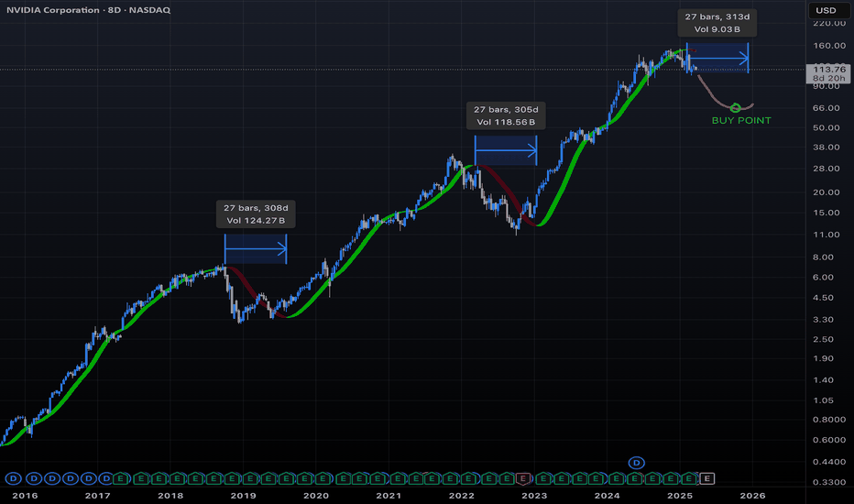The height and width of the screenshot is (504, 854).
Task: Click the Vol 118.56 B readout
Action: (x=506, y=122)
